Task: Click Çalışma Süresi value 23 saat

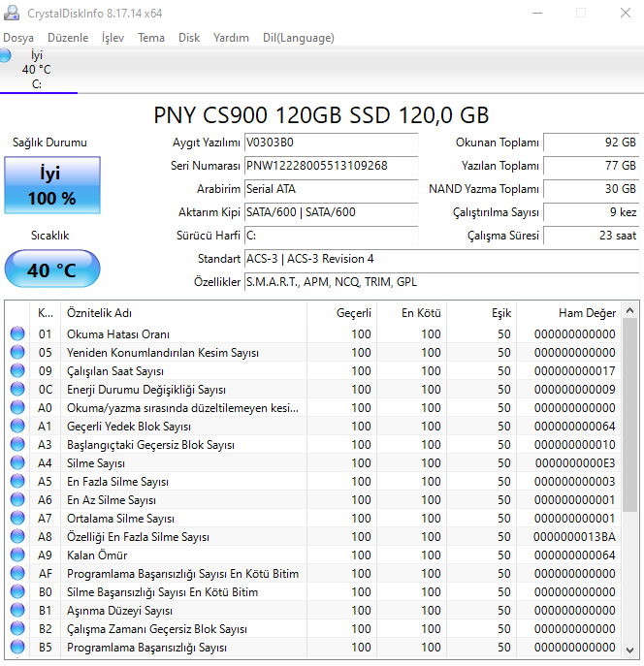Action: pos(592,236)
